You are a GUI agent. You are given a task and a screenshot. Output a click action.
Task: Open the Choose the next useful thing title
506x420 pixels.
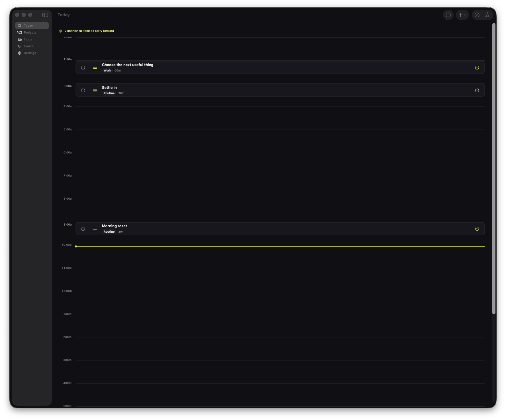[x=128, y=65]
